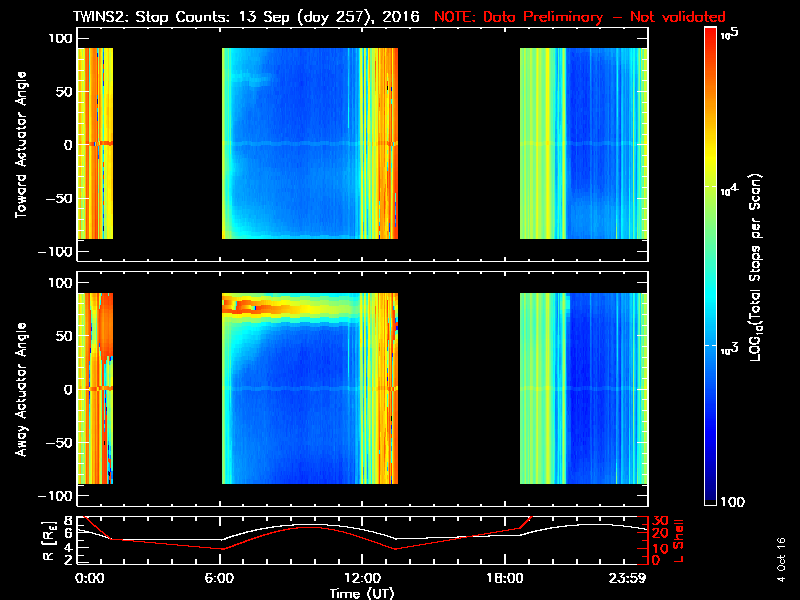Click the vertical rainbow color scale bar
Screen dimensions: 800x600
point(711,266)
